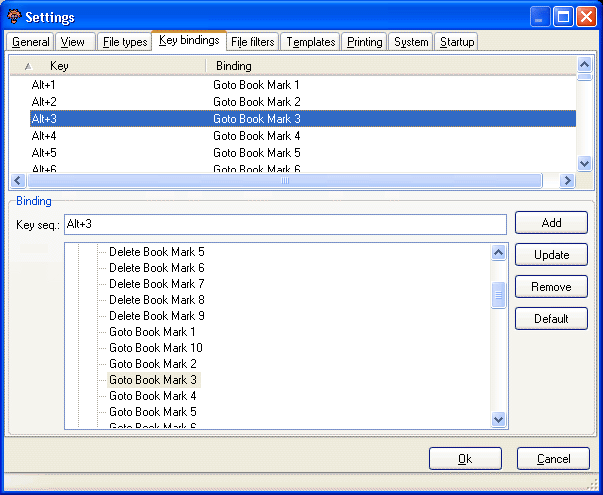This screenshot has height=495, width=603.
Task: Switch to the Templates tab
Action: click(x=310, y=42)
